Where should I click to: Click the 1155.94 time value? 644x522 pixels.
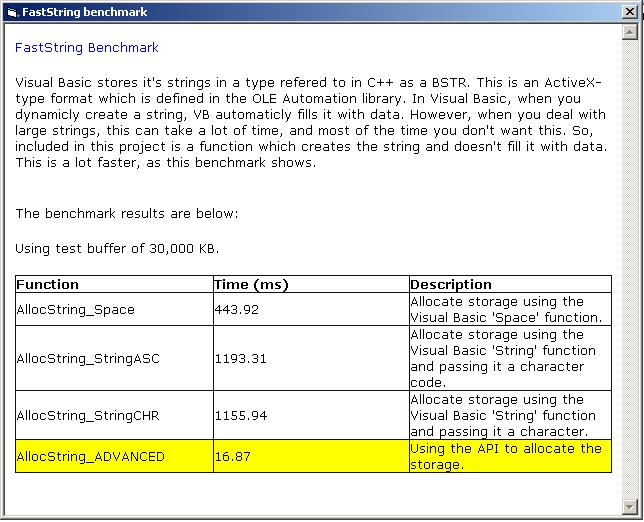pos(241,415)
